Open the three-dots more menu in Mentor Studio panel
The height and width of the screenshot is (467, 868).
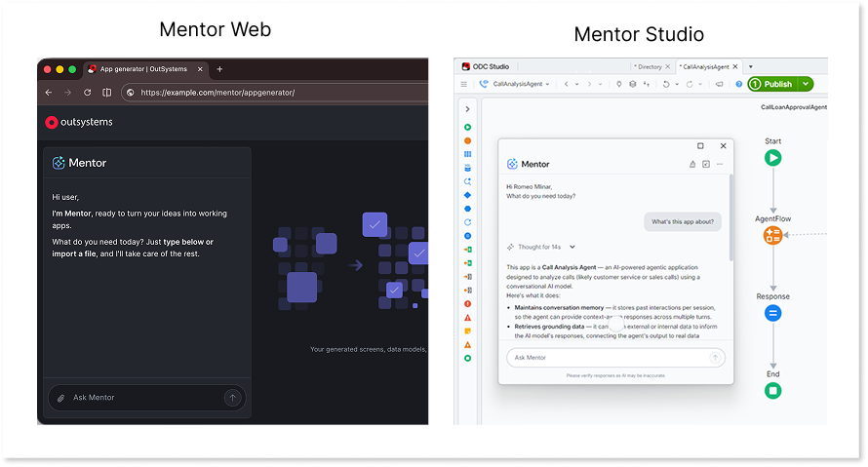720,165
